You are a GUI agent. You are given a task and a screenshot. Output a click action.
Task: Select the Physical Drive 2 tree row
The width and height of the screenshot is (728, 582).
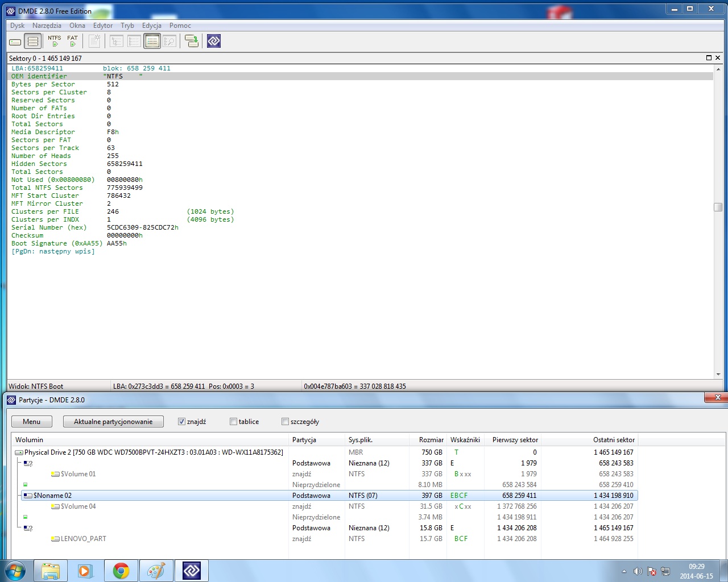(x=325, y=452)
